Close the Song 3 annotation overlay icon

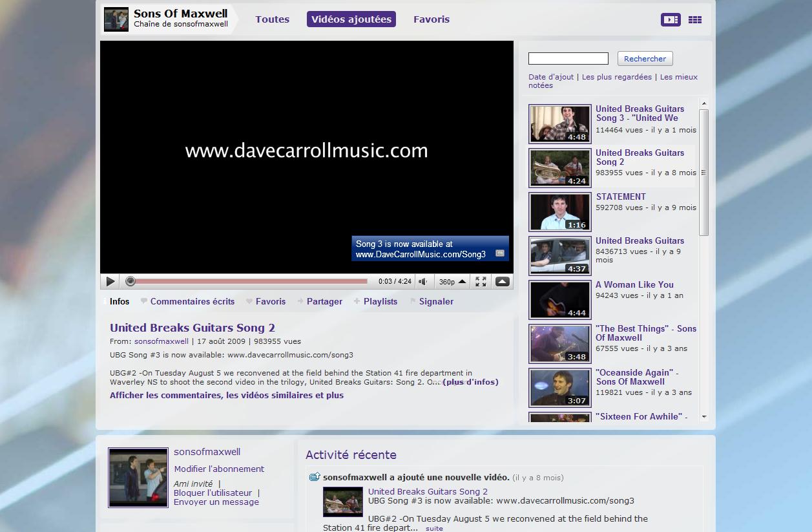(500, 253)
